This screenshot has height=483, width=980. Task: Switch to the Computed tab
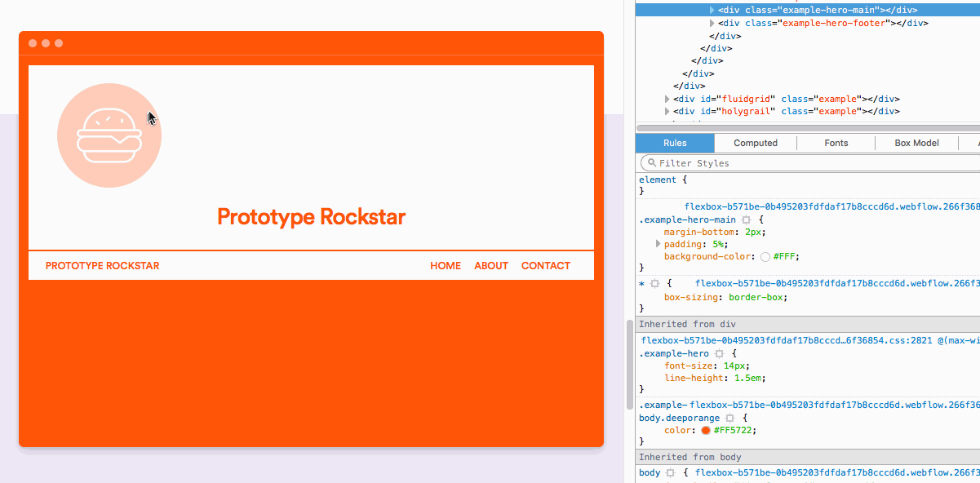(756, 143)
